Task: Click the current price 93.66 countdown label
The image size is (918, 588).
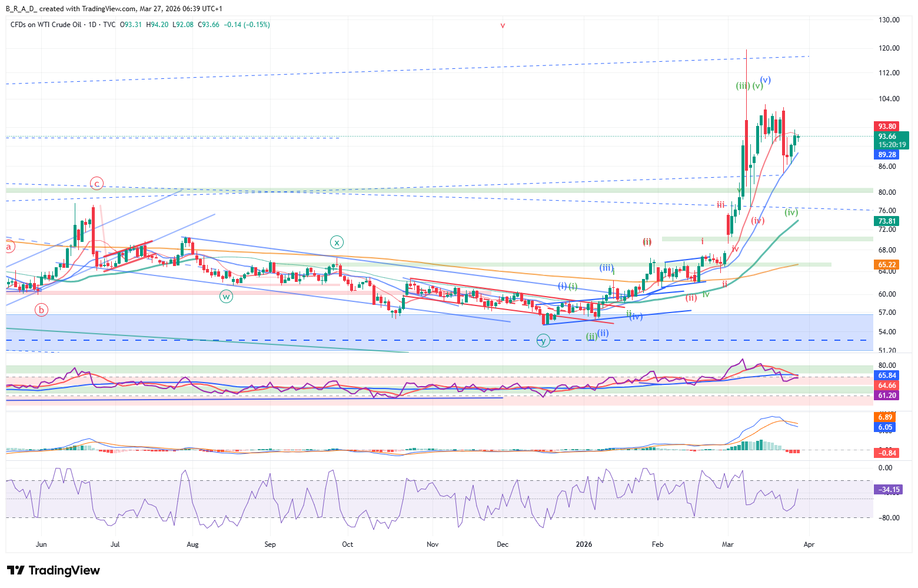Action: [891, 140]
